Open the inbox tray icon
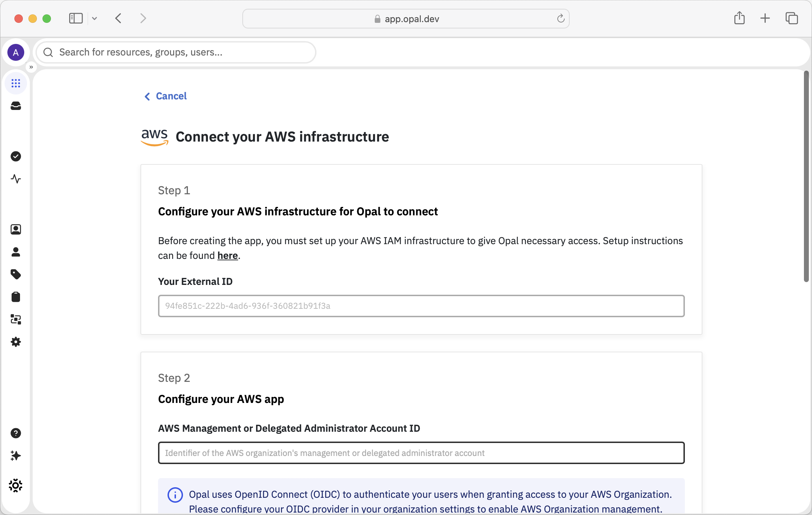This screenshot has width=812, height=515. pyautogui.click(x=16, y=106)
